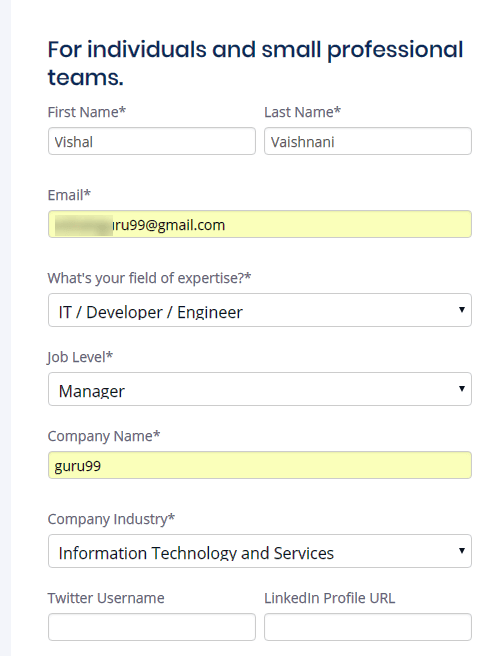Viewport: 504px width, 656px height.
Task: Click the Last Name field containing Vaishnani
Action: [x=368, y=141]
